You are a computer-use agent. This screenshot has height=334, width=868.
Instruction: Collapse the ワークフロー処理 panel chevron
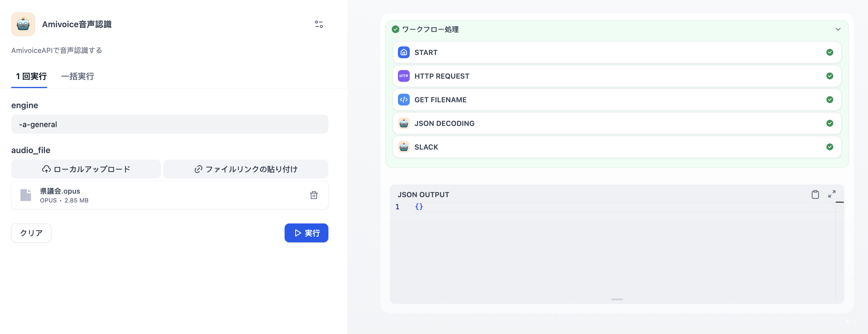pos(838,29)
